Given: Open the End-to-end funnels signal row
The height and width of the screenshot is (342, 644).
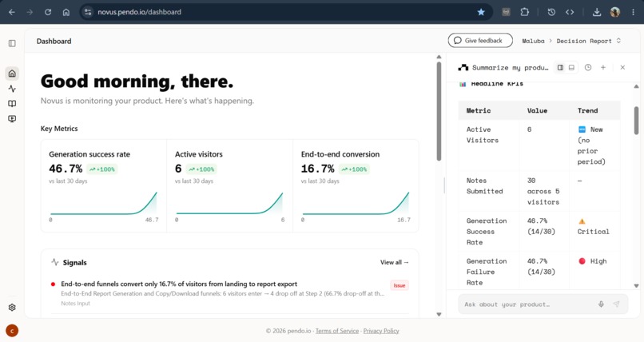Looking at the screenshot, I should [229, 293].
